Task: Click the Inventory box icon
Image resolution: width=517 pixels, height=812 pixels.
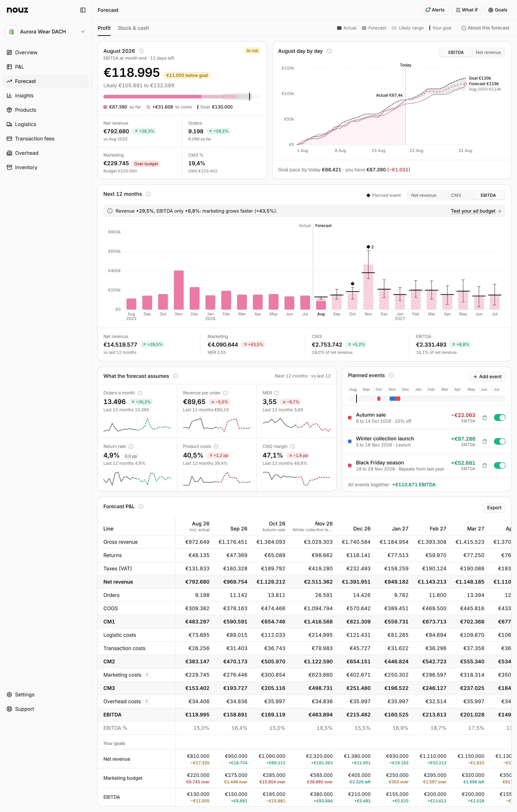Action: tap(10, 167)
